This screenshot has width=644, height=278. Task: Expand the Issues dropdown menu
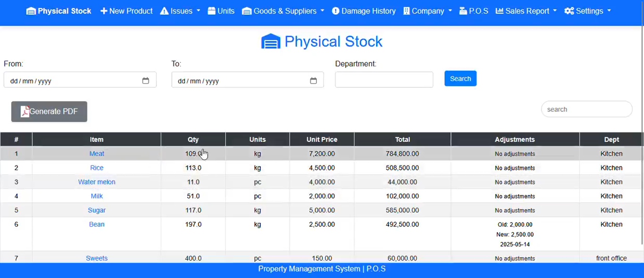tap(180, 11)
